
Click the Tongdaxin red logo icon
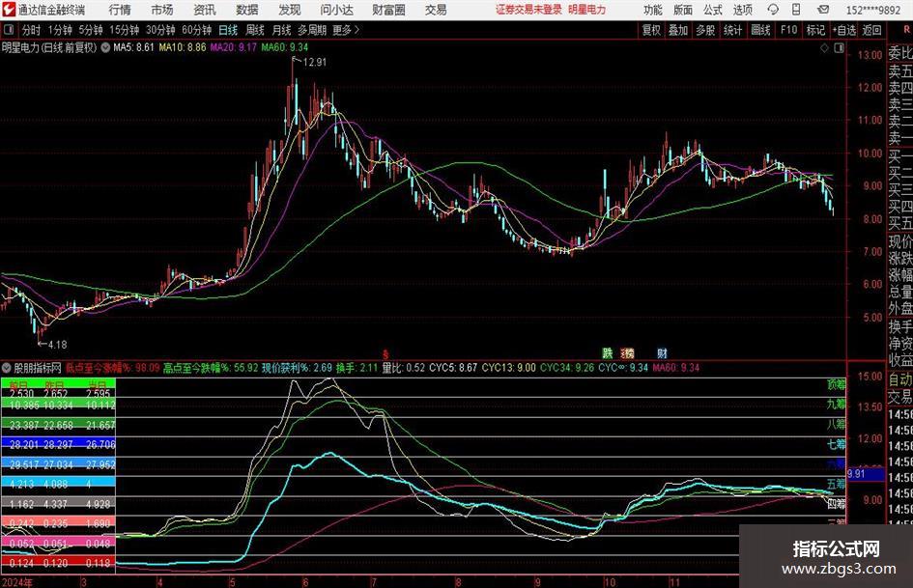10,10
